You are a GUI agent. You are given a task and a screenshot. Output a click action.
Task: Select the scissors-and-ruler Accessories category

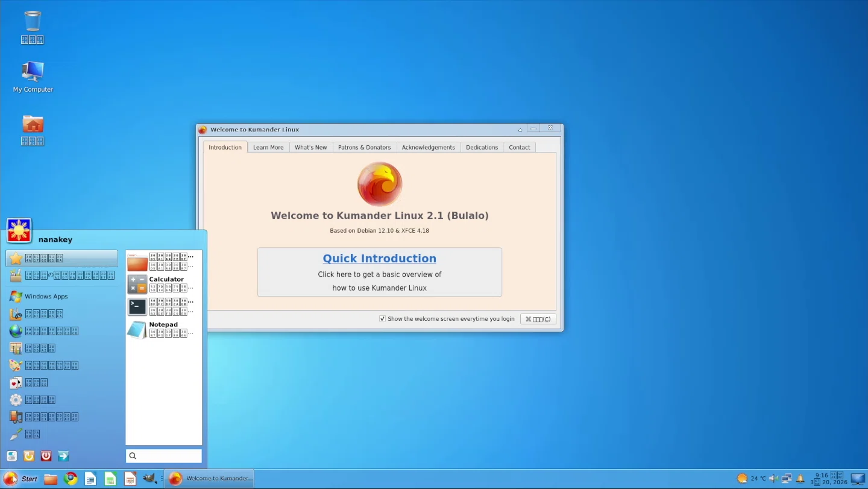tap(61, 314)
